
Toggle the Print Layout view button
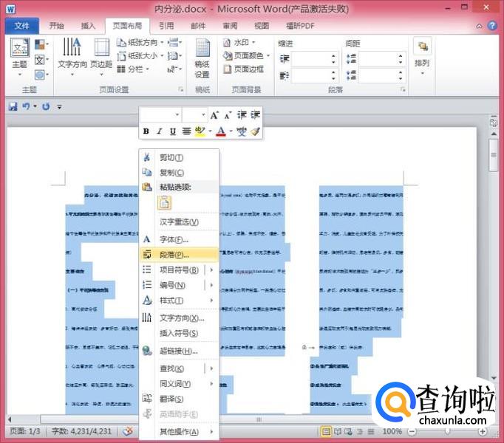(x=326, y=431)
